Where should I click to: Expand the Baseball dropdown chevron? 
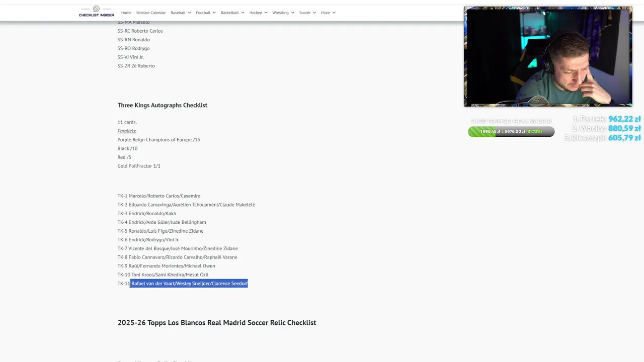tap(189, 13)
